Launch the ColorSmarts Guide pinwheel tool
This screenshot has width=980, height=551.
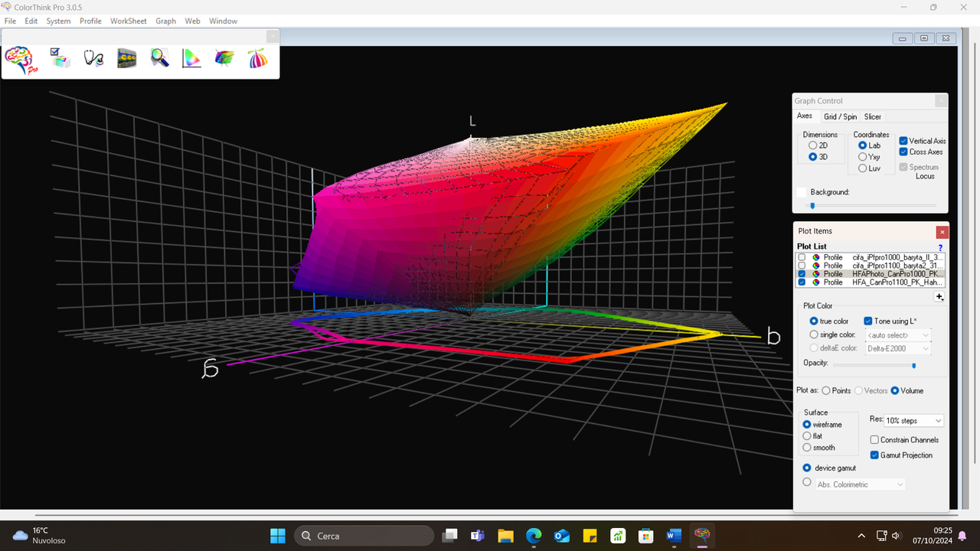click(257, 59)
